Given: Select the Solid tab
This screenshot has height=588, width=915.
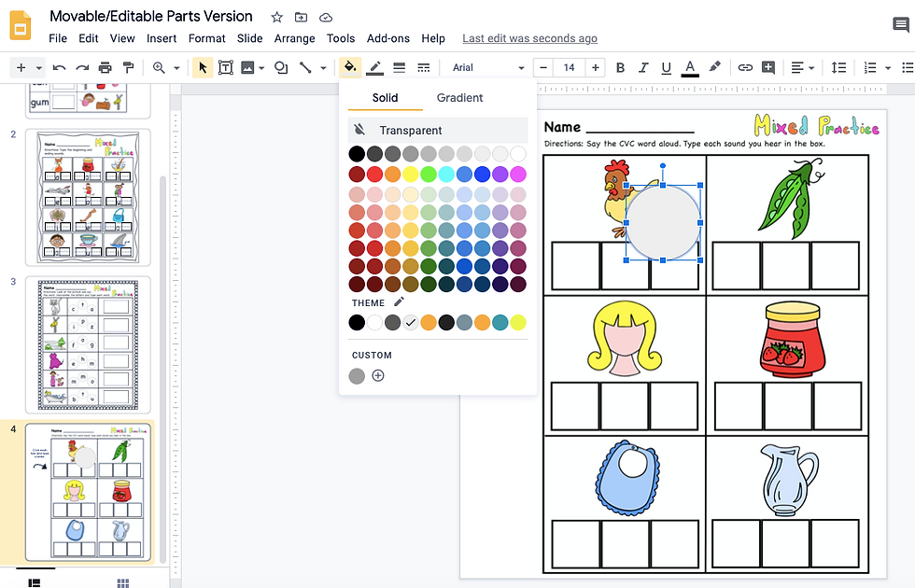Looking at the screenshot, I should coord(385,97).
